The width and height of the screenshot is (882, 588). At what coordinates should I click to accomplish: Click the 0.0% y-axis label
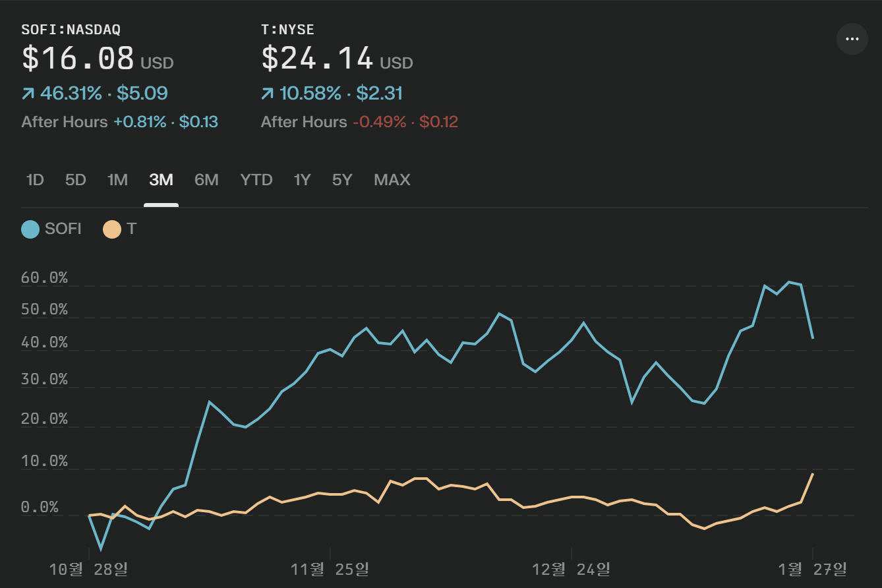[40, 508]
